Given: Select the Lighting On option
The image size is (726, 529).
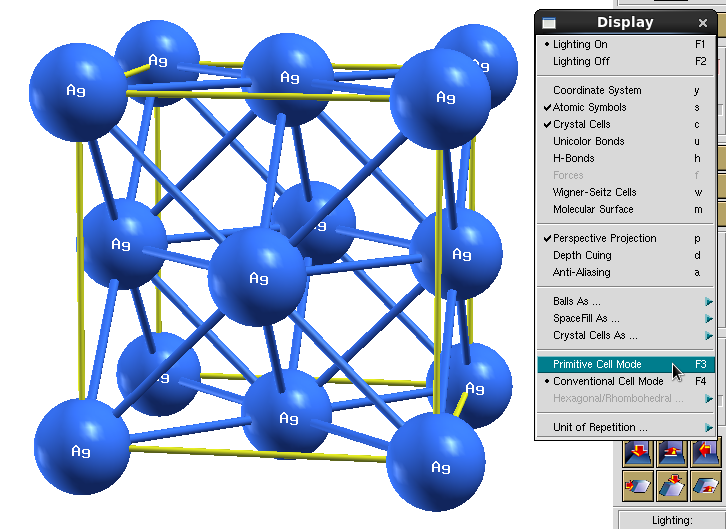Looking at the screenshot, I should 626,44.
